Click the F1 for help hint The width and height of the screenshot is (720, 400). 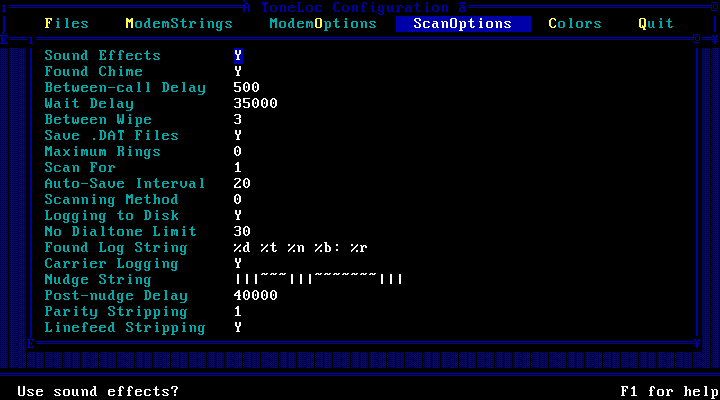pos(668,390)
